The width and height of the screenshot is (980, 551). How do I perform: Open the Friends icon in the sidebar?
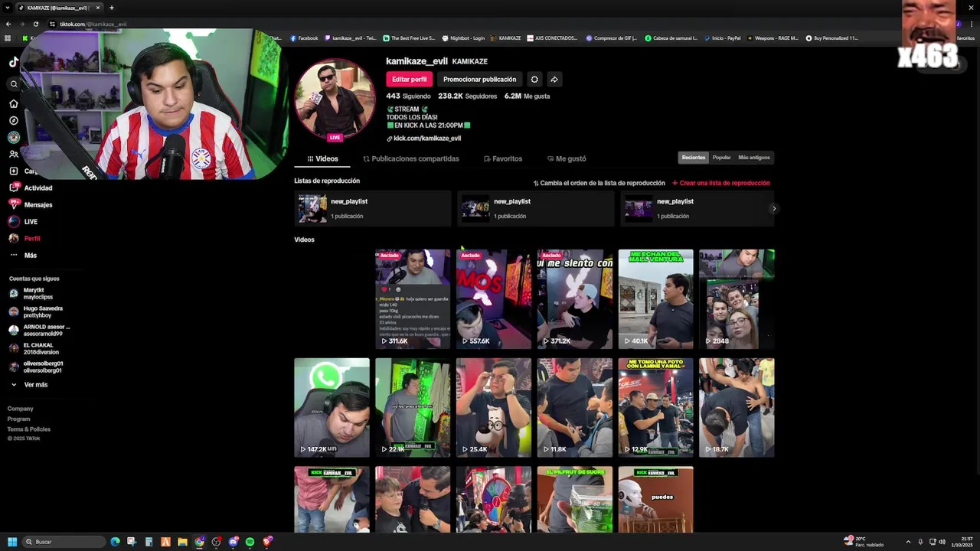14,154
